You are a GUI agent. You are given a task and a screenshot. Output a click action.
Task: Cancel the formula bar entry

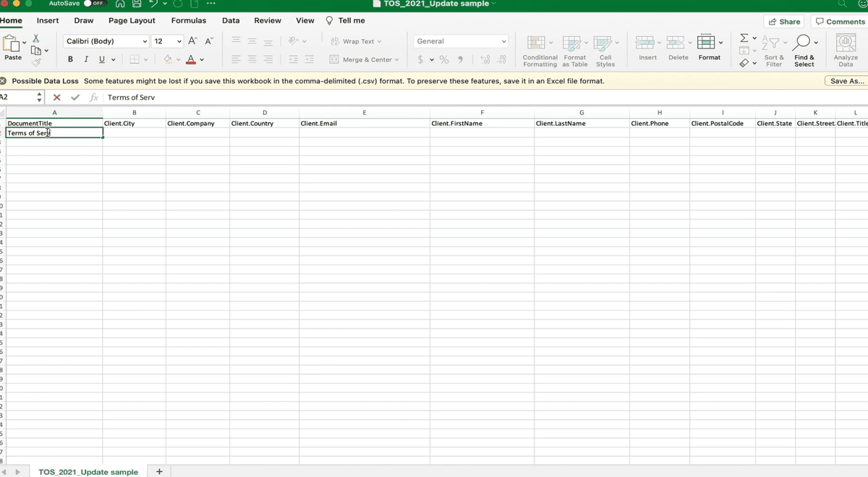(57, 97)
